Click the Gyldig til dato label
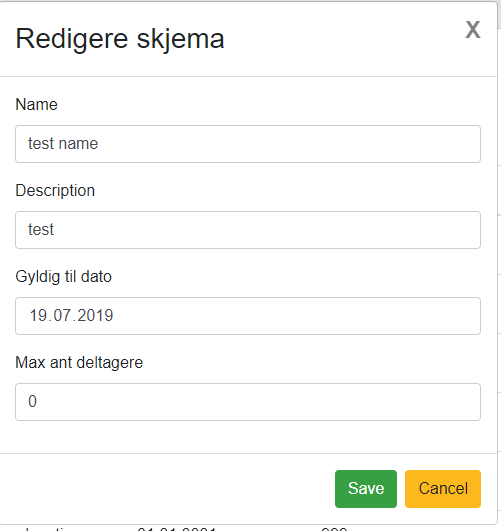Image resolution: width=501 pixels, height=531 pixels. click(64, 277)
